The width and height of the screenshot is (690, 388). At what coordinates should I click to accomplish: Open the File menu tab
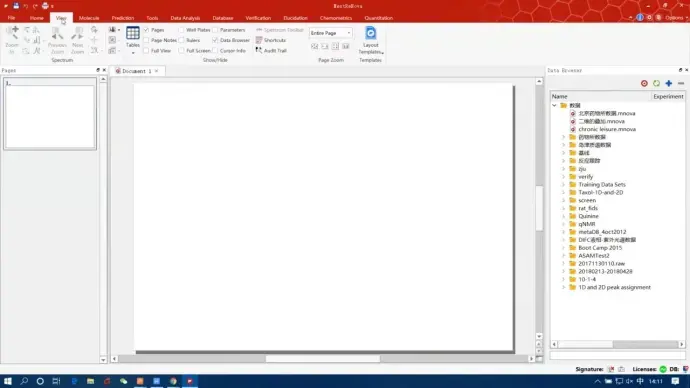pos(11,18)
